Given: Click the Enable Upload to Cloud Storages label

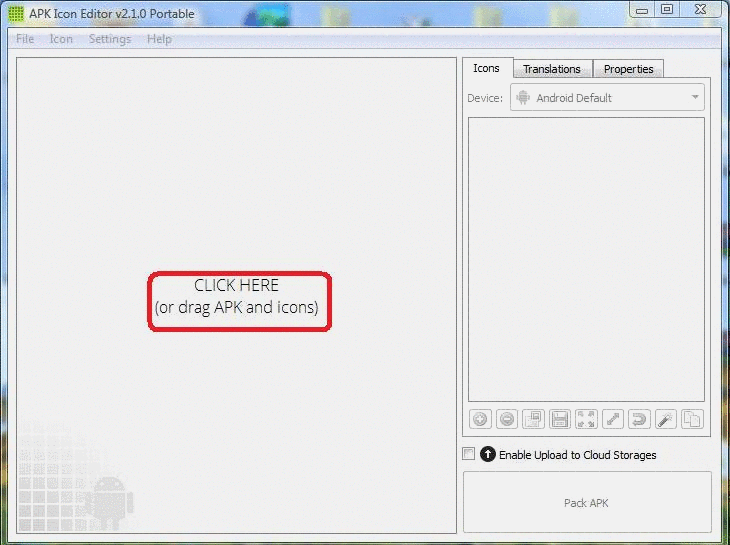Looking at the screenshot, I should click(578, 455).
